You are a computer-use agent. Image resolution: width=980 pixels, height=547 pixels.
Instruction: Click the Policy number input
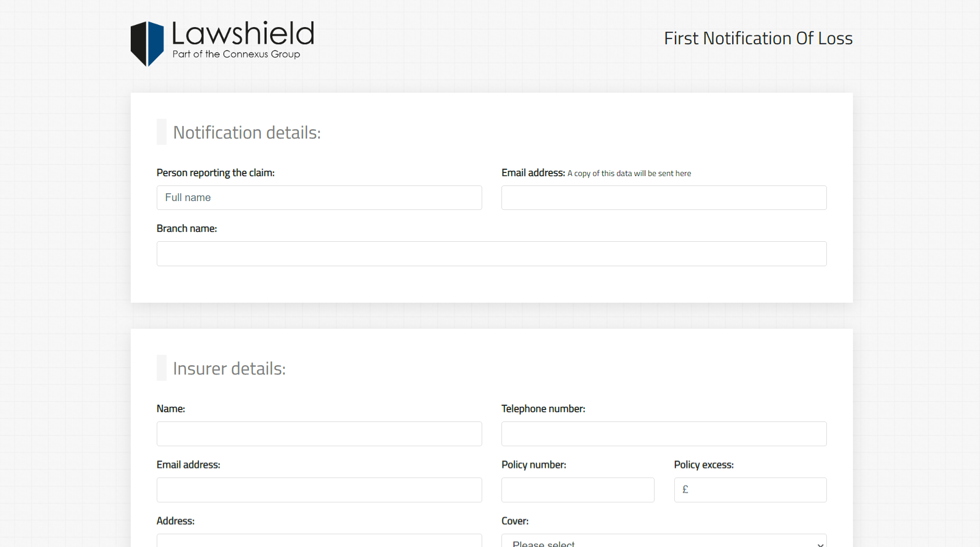click(x=577, y=490)
